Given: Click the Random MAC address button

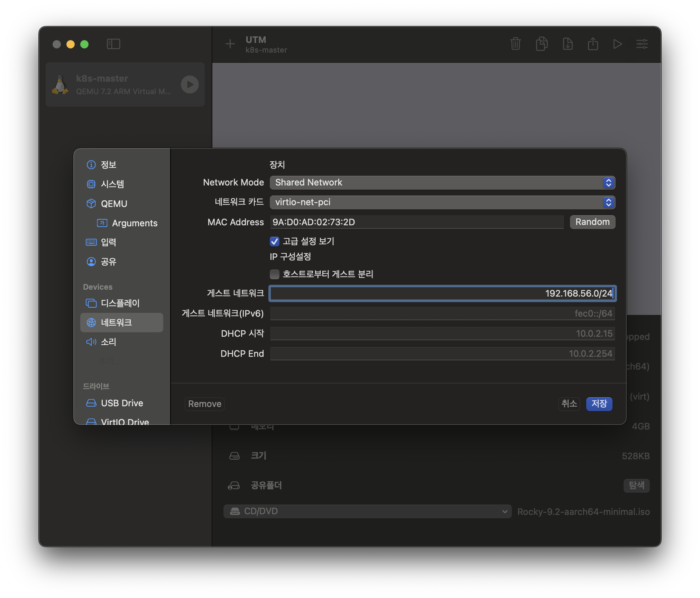Looking at the screenshot, I should click(x=592, y=222).
